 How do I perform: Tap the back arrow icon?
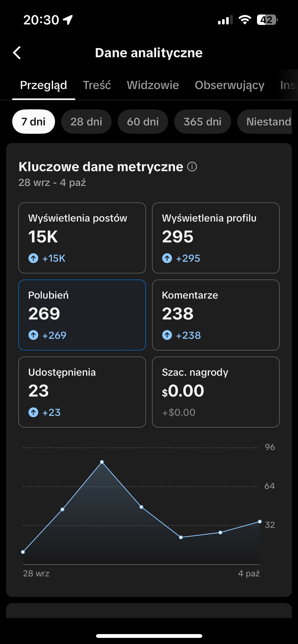point(17,53)
